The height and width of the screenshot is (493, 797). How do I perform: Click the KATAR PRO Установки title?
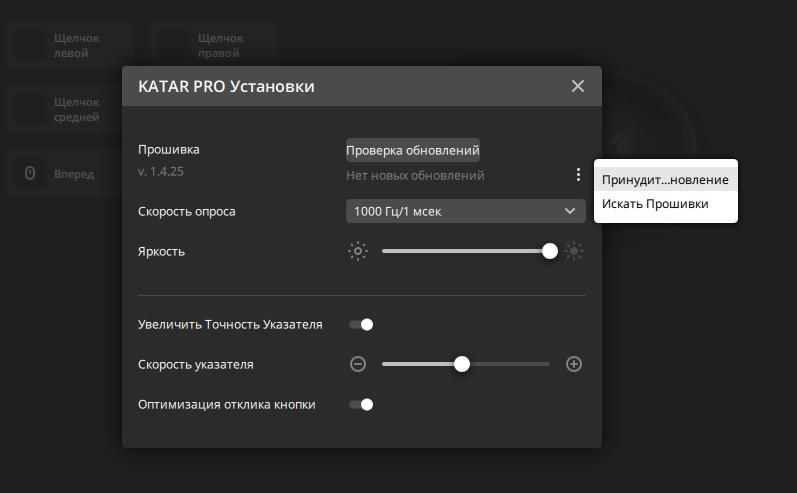point(226,86)
